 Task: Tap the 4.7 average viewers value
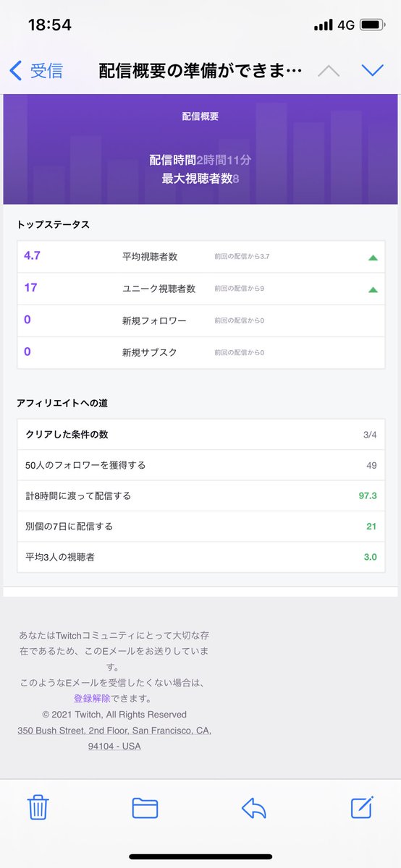coord(32,255)
